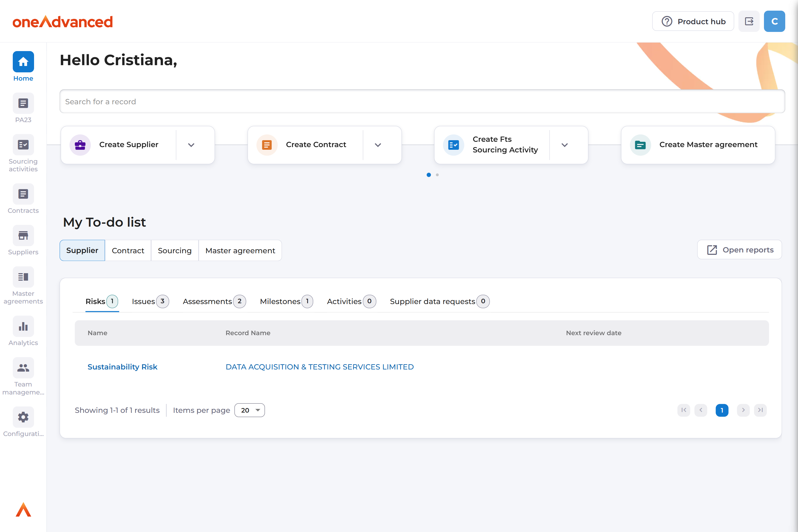The width and height of the screenshot is (798, 532).
Task: Select the Supplier to-do tab
Action: (82, 250)
